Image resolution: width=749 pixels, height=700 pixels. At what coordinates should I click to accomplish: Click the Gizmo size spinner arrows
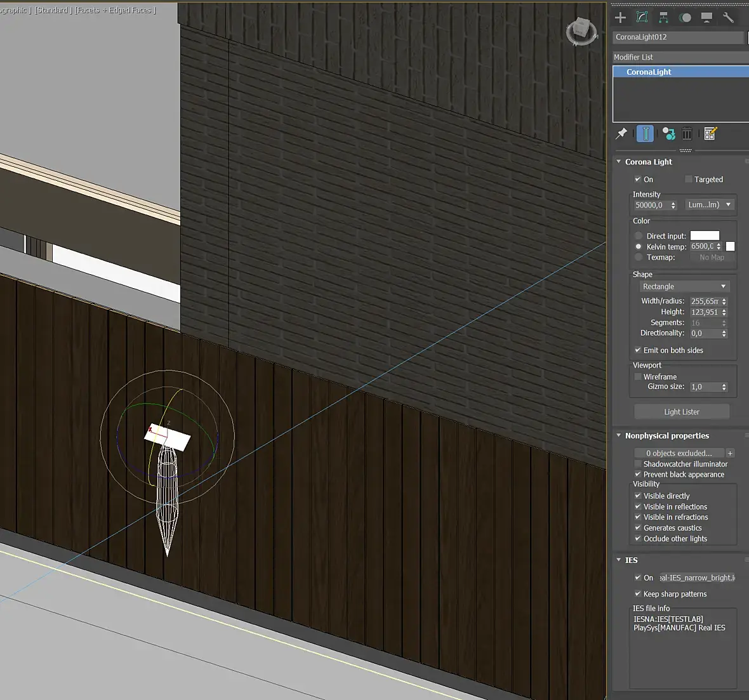pos(724,386)
